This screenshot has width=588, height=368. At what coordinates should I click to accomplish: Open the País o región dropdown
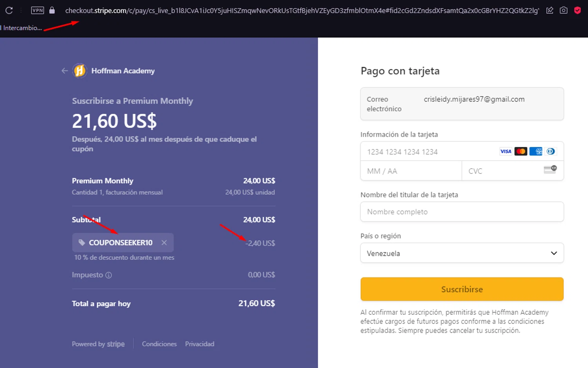point(462,253)
